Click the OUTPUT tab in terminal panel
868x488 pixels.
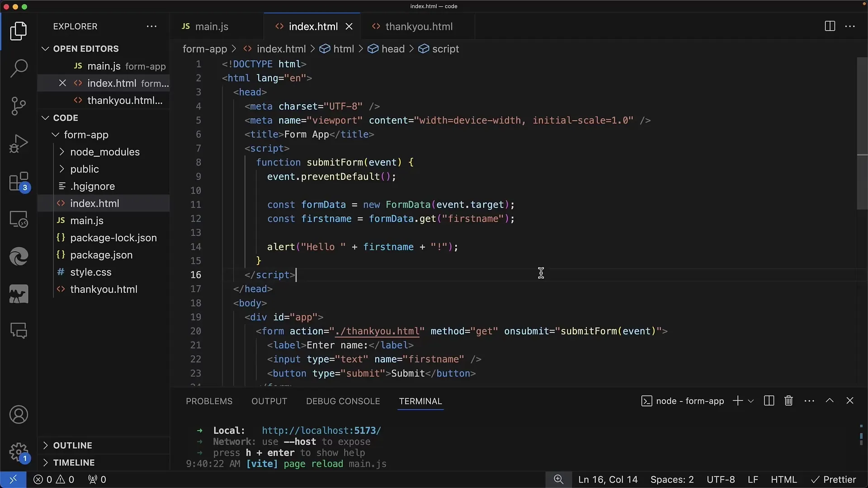point(269,400)
